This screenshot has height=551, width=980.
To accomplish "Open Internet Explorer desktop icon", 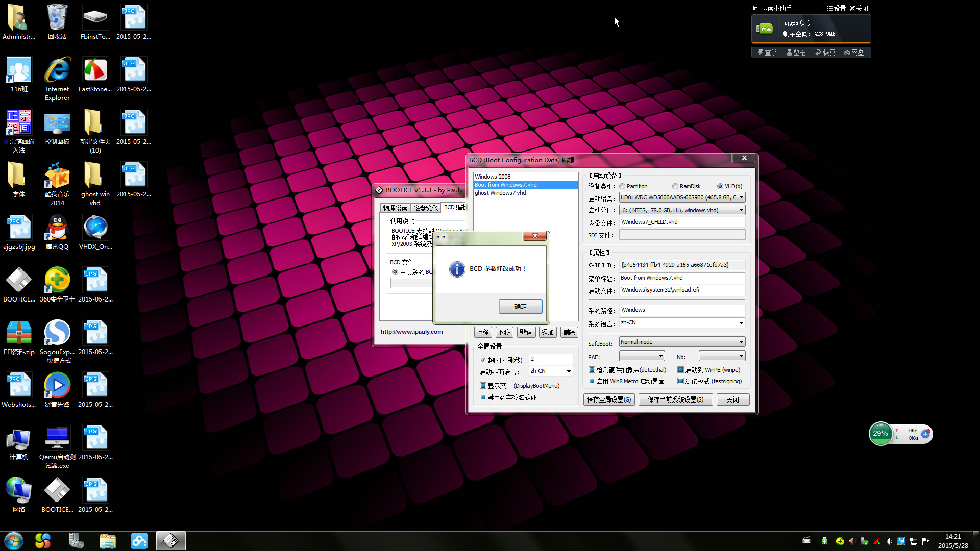I will click(57, 78).
